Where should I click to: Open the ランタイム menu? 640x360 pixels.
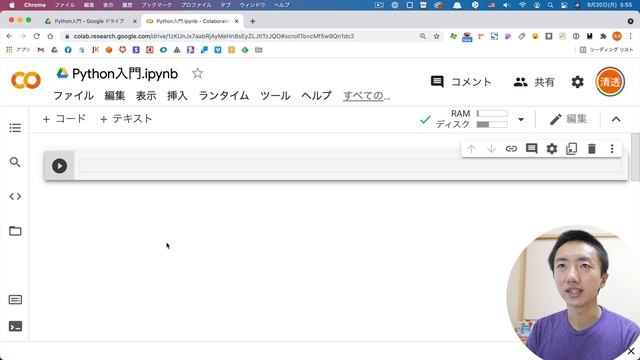coord(224,96)
